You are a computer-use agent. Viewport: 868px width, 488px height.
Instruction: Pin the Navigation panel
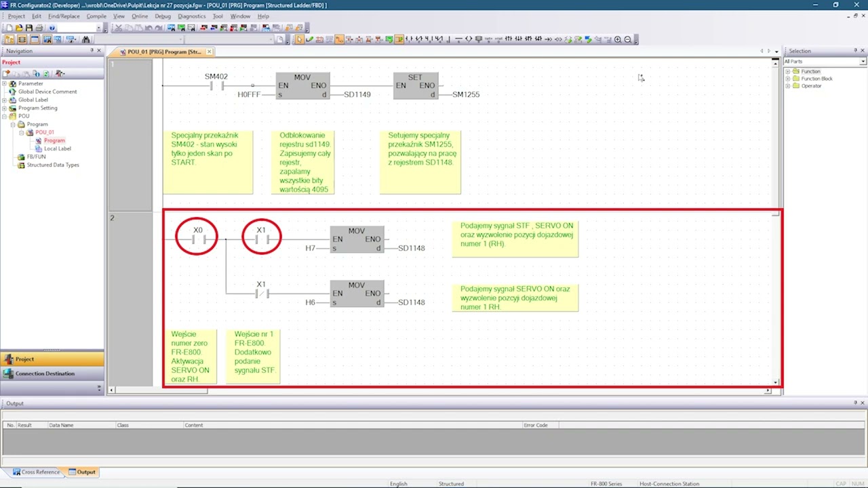[92, 51]
